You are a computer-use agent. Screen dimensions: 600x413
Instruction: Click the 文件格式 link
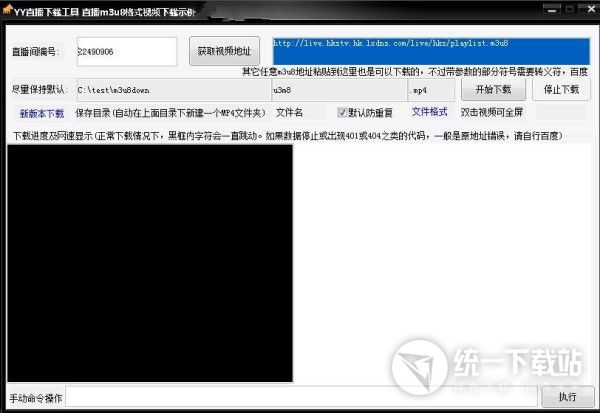429,112
